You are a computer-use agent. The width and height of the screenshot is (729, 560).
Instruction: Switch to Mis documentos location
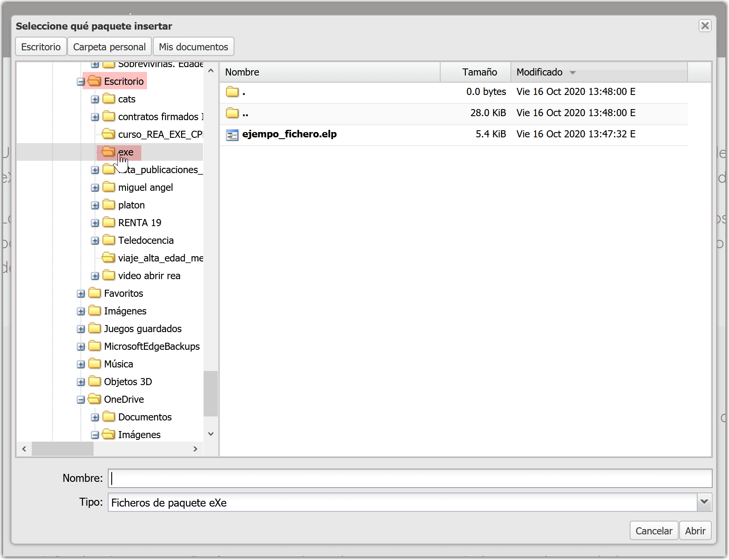[x=193, y=47]
